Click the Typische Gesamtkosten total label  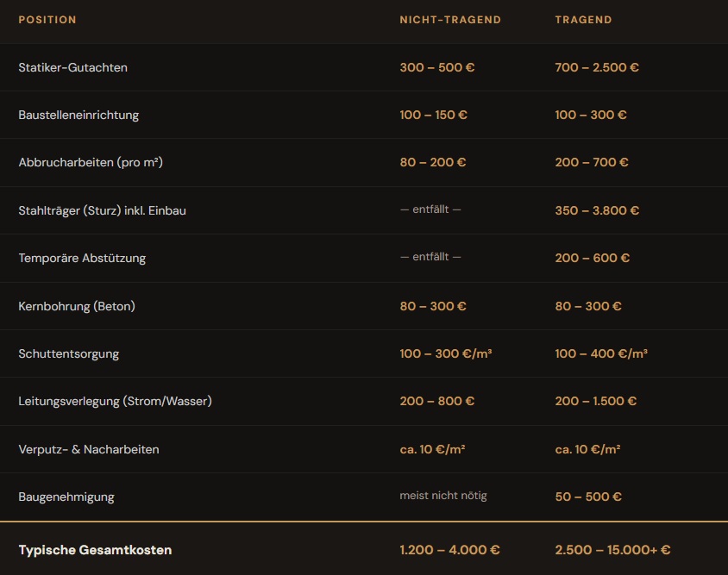95,550
